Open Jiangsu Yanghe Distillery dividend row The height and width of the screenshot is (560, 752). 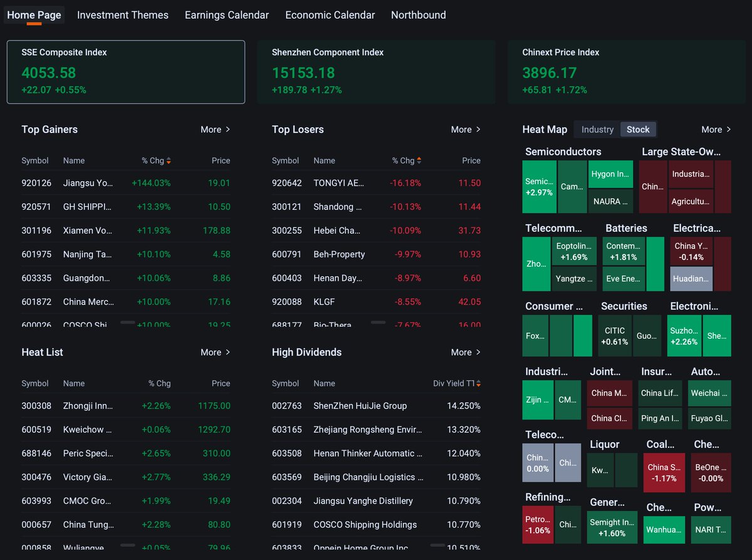coord(376,501)
